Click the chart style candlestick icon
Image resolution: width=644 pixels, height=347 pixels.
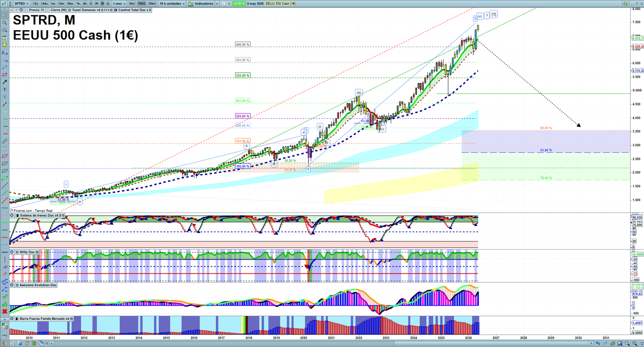click(x=3, y=4)
